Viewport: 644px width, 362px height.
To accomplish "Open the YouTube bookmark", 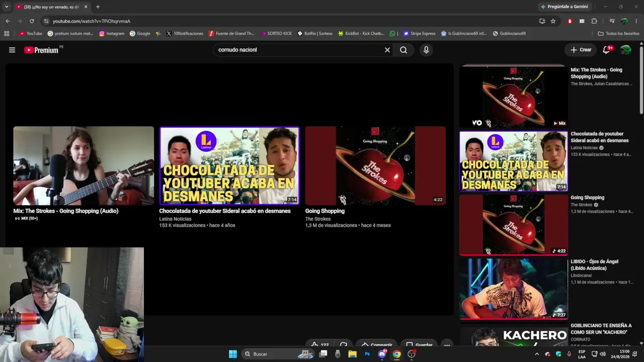I will pos(31,34).
